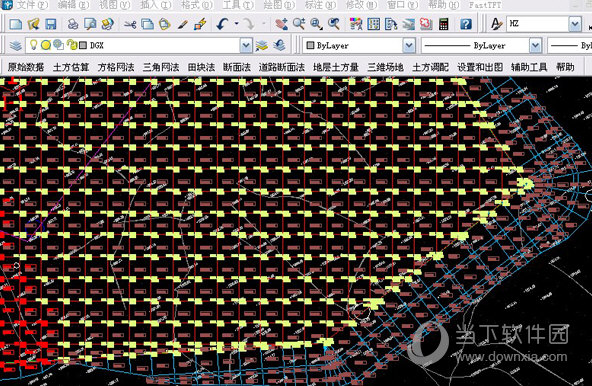Click the ByLayer color swatch square
The height and width of the screenshot is (386, 592).
pos(310,45)
